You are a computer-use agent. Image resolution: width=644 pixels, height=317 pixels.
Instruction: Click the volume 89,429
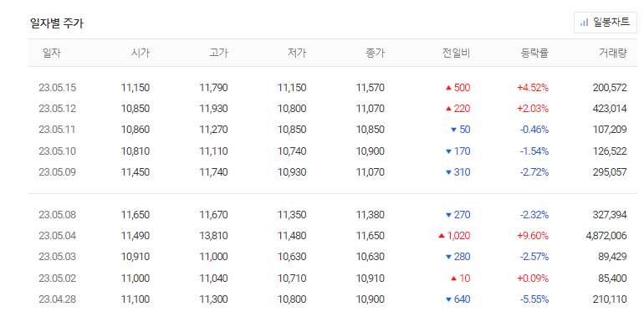click(x=613, y=257)
